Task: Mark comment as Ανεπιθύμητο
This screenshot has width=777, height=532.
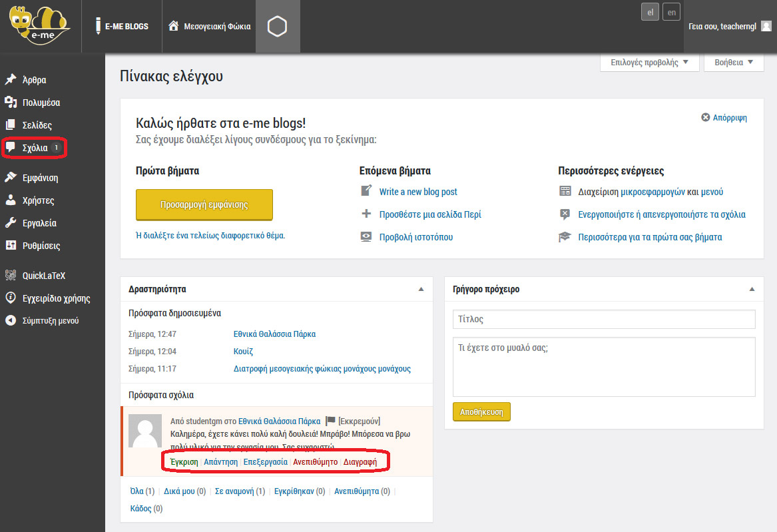Action: 315,461
